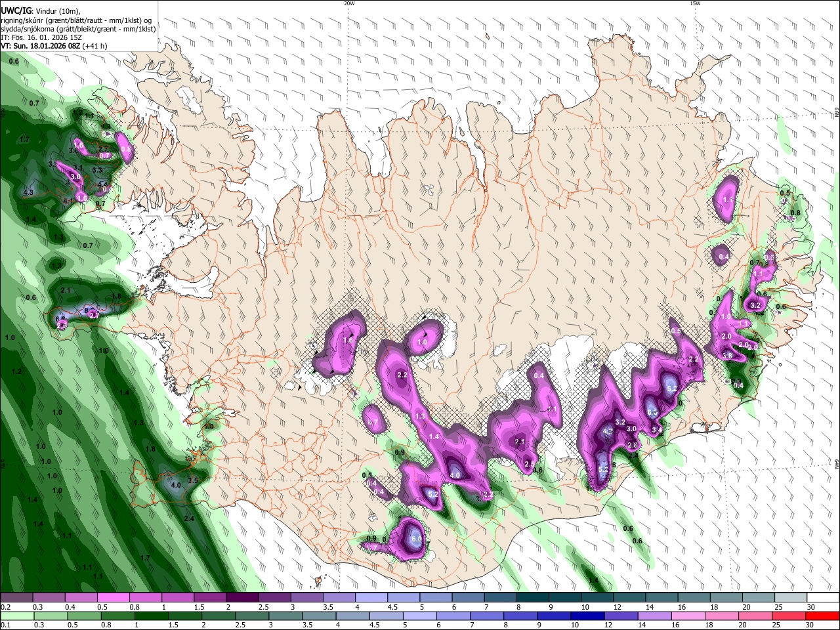Click the '2.8' snowfall value on the southeast glacier edge
840x630 pixels.
point(633,445)
